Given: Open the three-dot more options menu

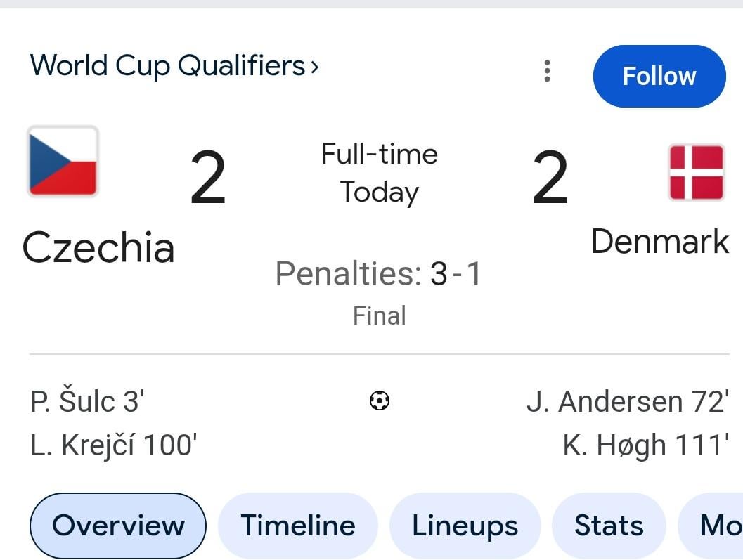Looking at the screenshot, I should tap(547, 71).
